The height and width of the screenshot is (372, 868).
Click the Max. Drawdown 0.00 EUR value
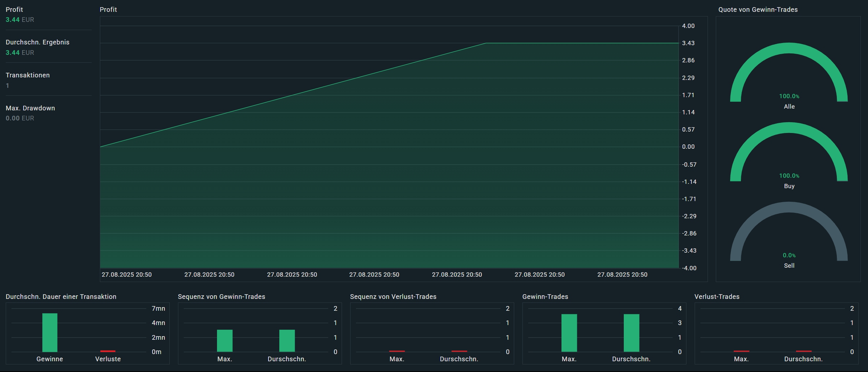point(20,118)
